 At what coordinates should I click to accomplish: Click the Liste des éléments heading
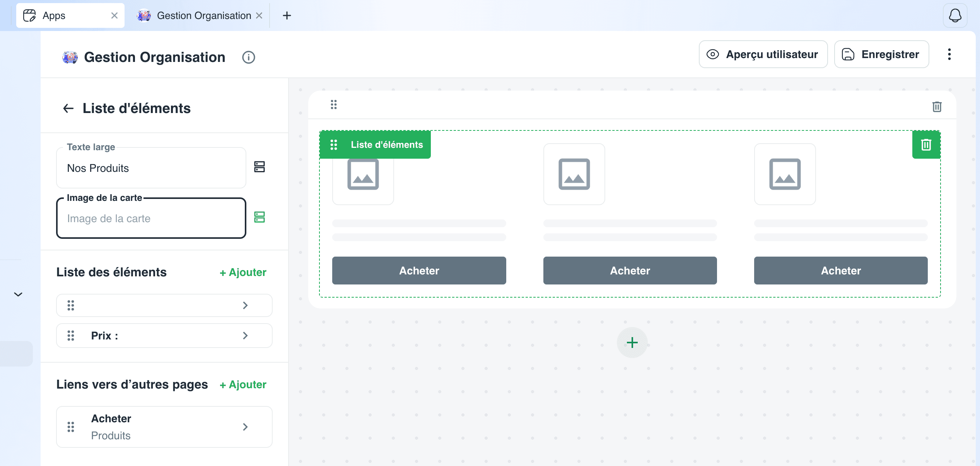coord(111,272)
